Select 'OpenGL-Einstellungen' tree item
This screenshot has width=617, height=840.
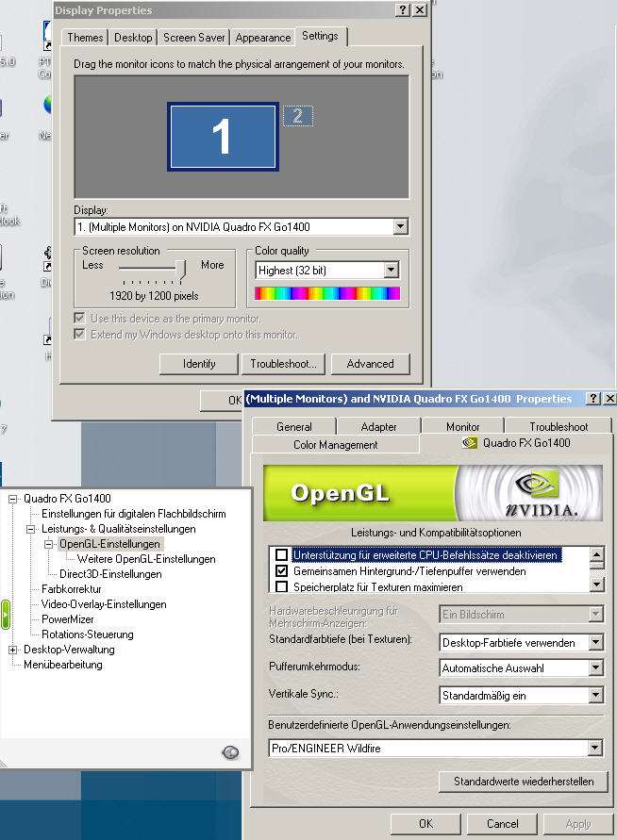coord(109,544)
